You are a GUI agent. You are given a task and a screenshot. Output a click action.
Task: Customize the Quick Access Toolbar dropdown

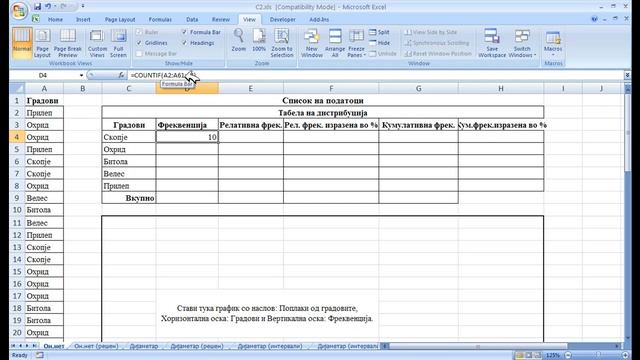coord(83,7)
